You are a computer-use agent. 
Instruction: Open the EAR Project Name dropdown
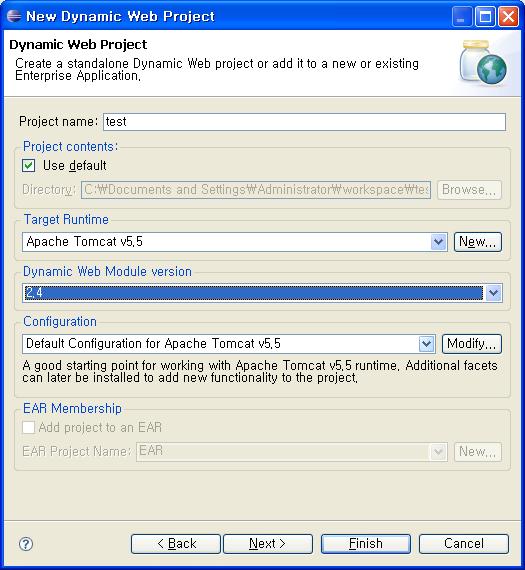click(x=438, y=452)
